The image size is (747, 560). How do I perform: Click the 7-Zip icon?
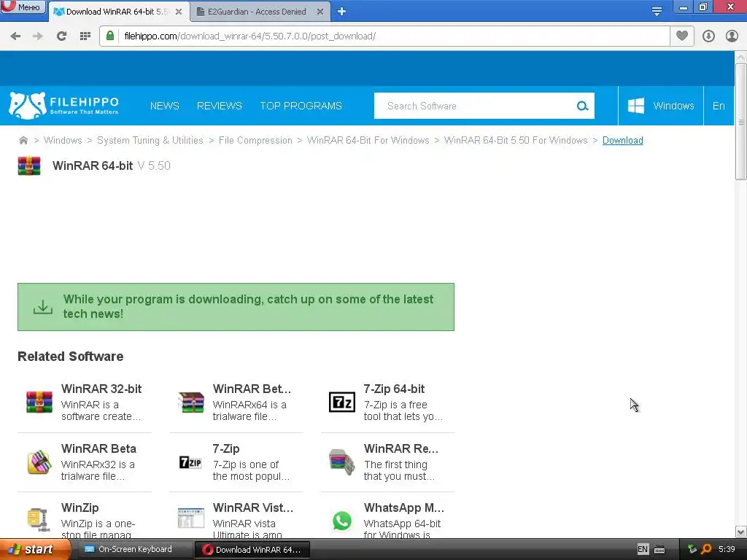[x=190, y=462]
